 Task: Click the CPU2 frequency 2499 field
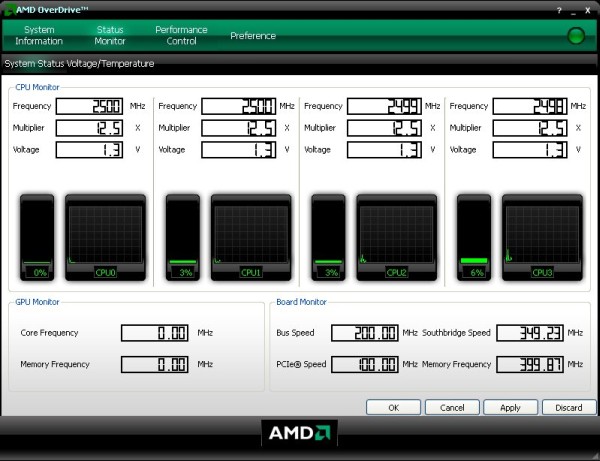tap(384, 106)
